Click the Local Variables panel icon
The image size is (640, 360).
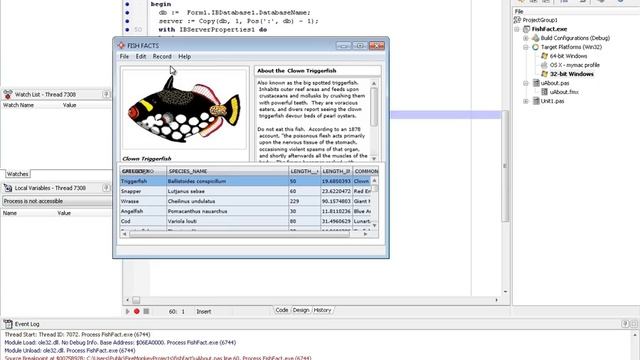tap(8, 188)
